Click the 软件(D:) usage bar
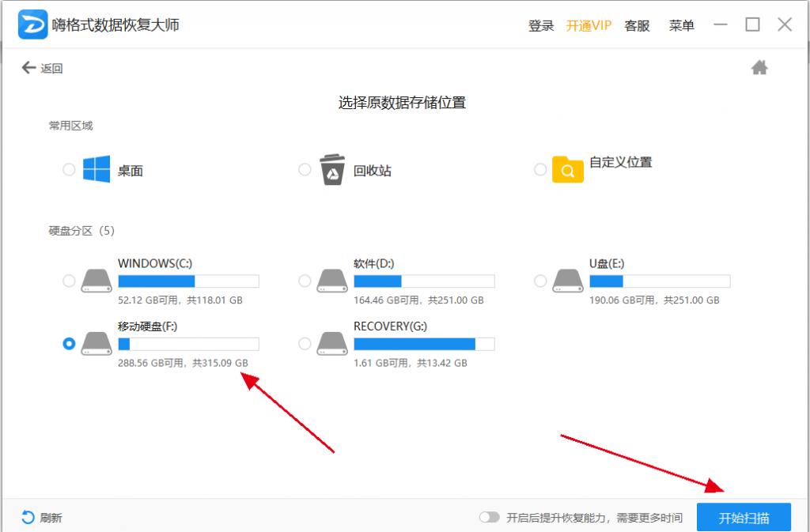The image size is (810, 532). pyautogui.click(x=424, y=281)
